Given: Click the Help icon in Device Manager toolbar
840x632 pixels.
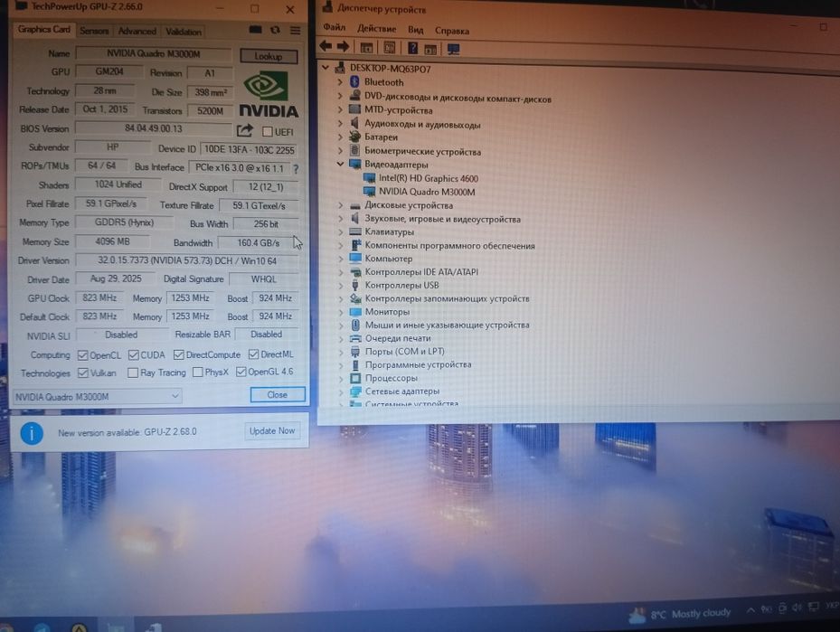Looking at the screenshot, I should click(412, 48).
